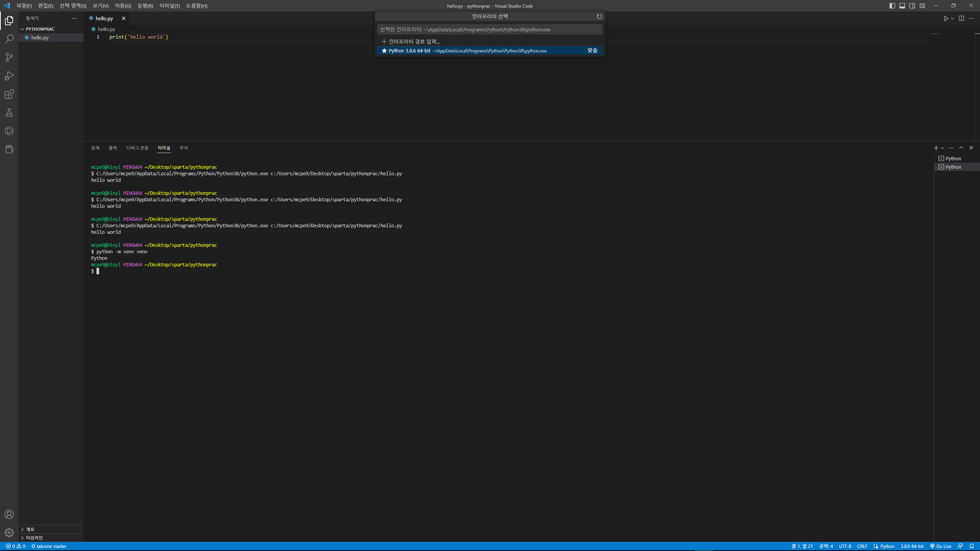Create a new terminal with plus icon
980x551 pixels.
click(x=936, y=148)
